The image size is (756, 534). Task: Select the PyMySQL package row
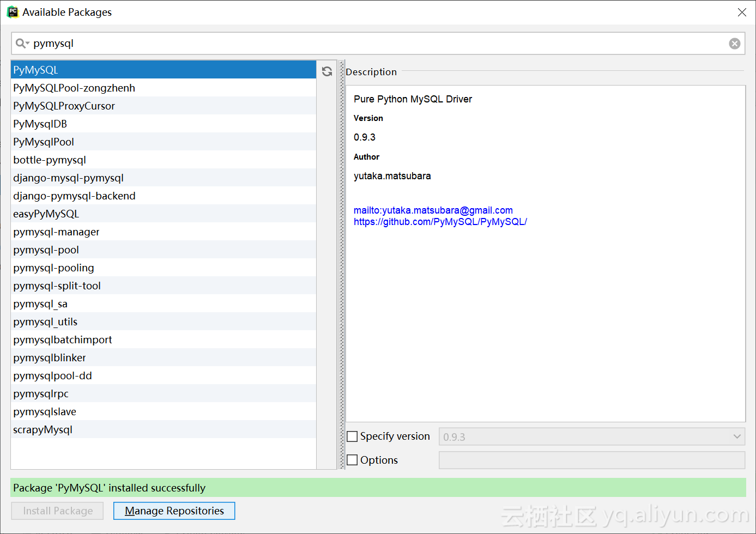pos(164,70)
